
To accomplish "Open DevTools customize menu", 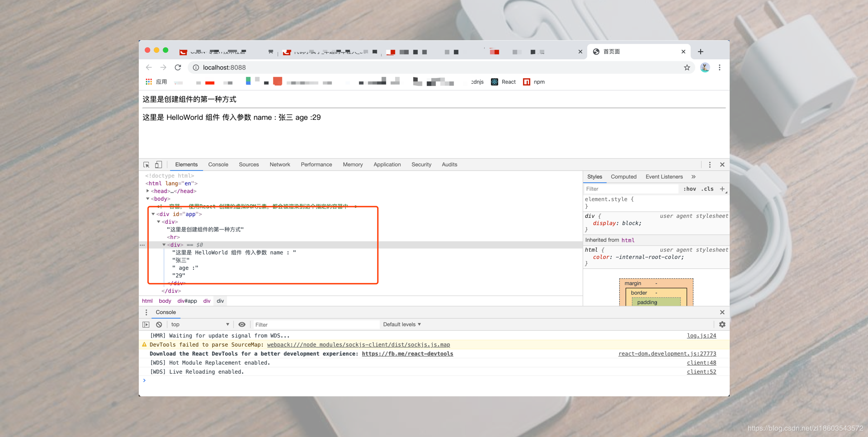I will coord(710,164).
